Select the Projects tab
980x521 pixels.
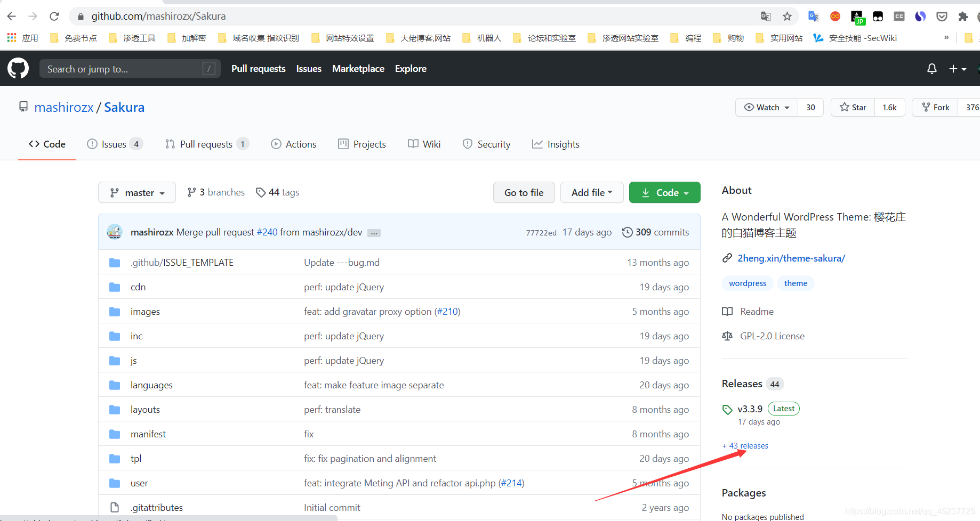[362, 144]
